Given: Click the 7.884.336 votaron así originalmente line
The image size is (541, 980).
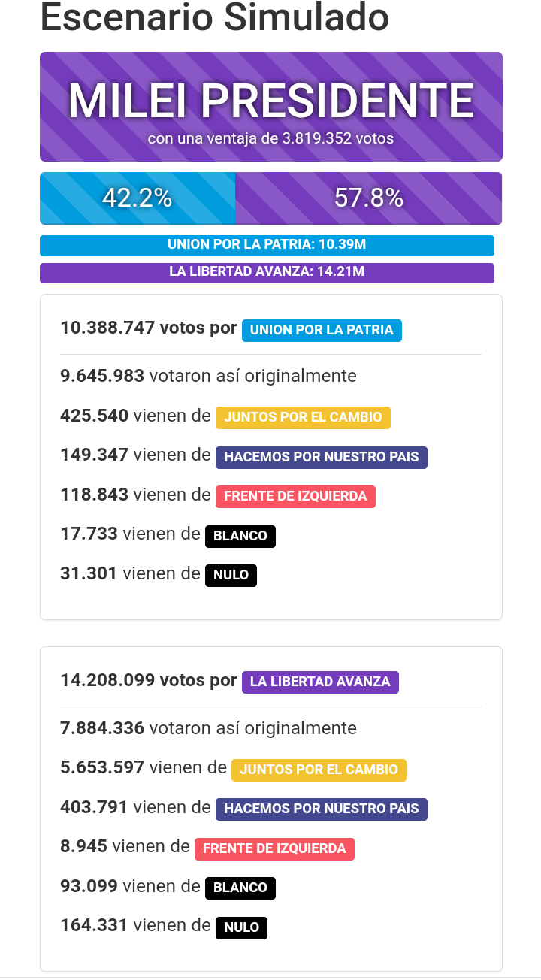Looking at the screenshot, I should pyautogui.click(x=208, y=728).
